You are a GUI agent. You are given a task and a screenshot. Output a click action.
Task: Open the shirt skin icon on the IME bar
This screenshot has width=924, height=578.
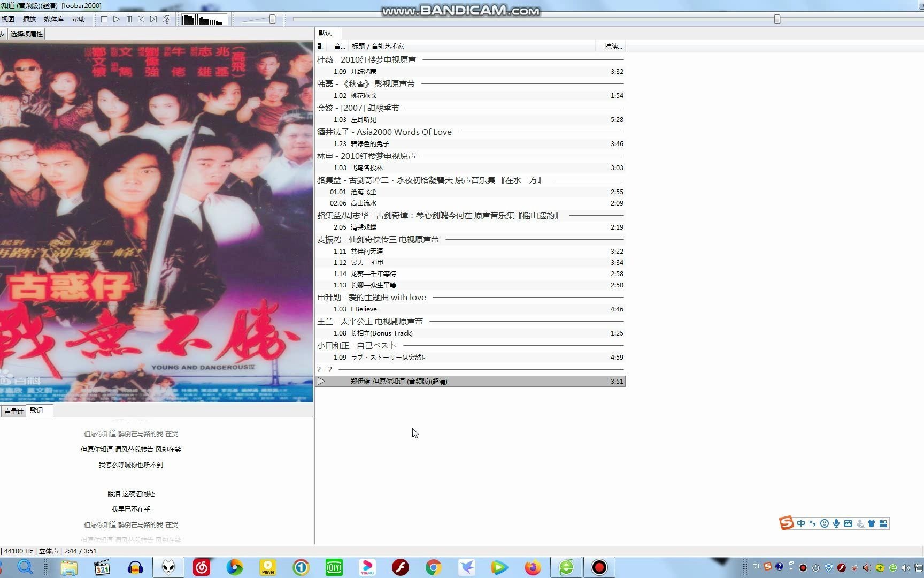(872, 523)
